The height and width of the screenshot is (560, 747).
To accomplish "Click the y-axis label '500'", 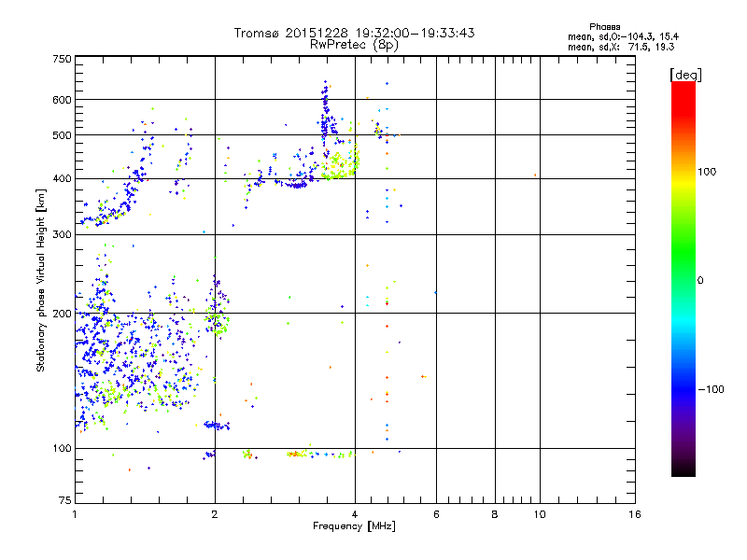I will tap(62, 135).
